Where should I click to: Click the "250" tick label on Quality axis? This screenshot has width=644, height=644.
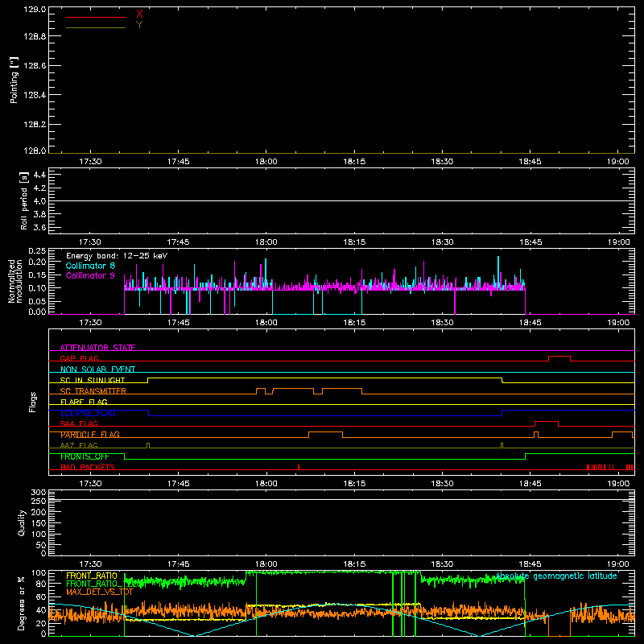coord(39,501)
